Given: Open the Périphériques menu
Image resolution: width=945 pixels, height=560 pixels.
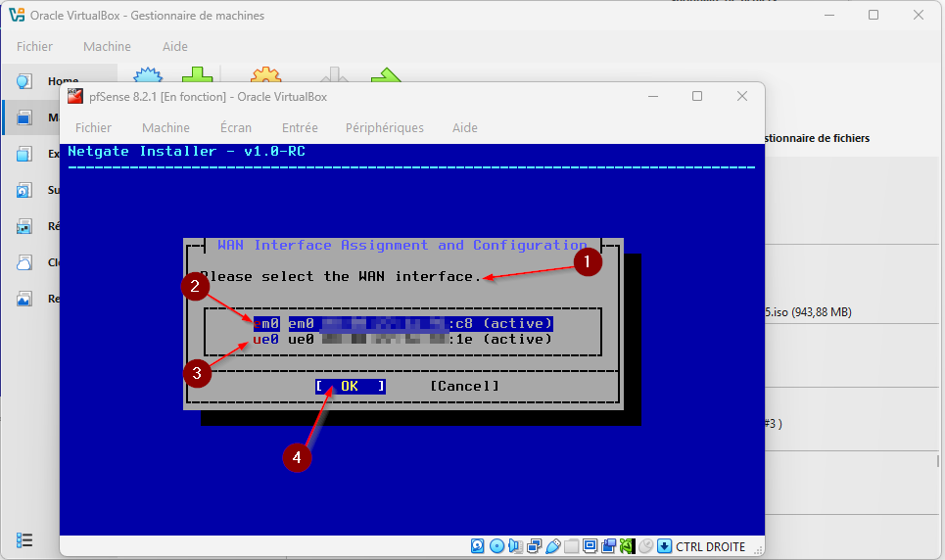Looking at the screenshot, I should (x=384, y=127).
